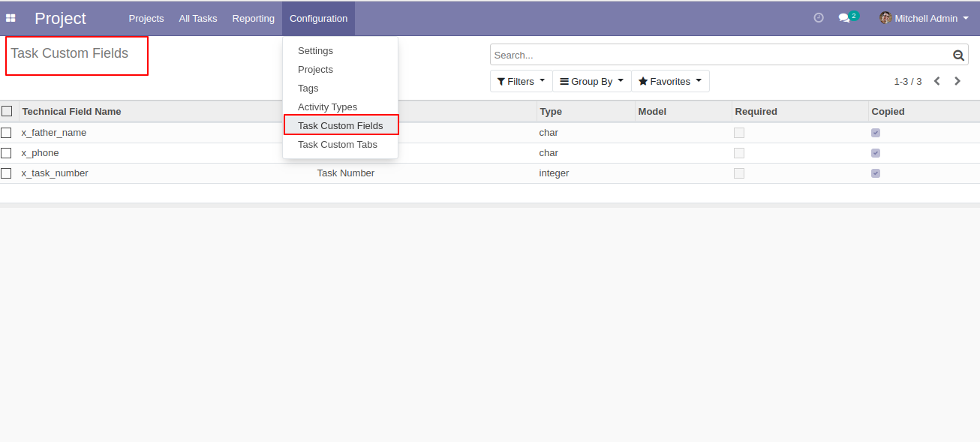Choose Task Custom Tabs menu entry
Image resolution: width=980 pixels, height=442 pixels.
(338, 144)
